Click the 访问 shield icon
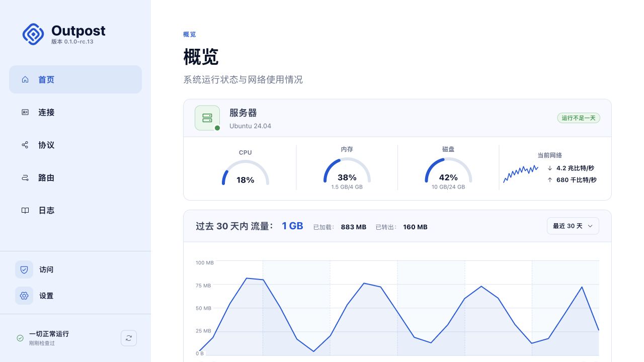Screen dimensions: 644x362 (24, 269)
